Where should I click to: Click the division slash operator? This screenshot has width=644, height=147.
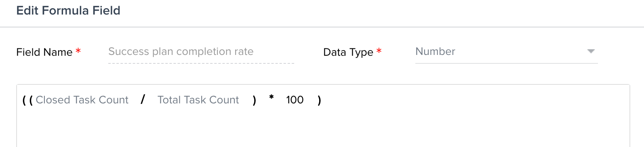[143, 99]
